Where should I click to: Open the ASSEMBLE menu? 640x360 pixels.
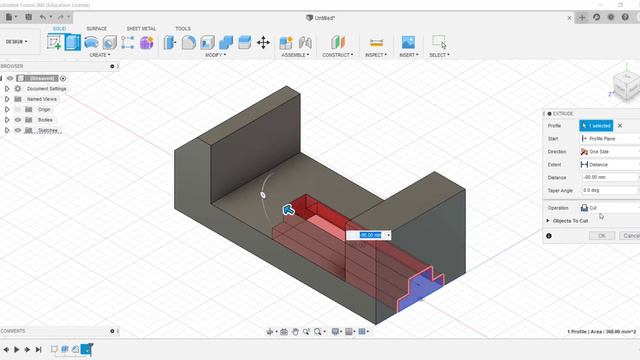click(295, 55)
